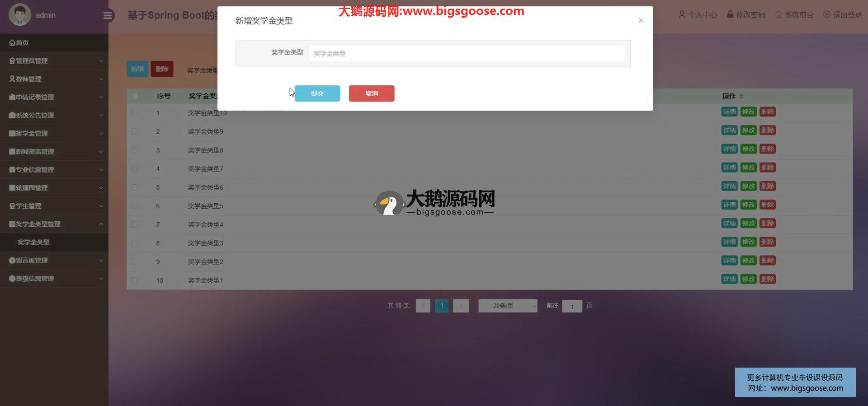This screenshot has width=868, height=406.
Task: Check the checkbox for row 奖学金类型10
Action: click(134, 113)
